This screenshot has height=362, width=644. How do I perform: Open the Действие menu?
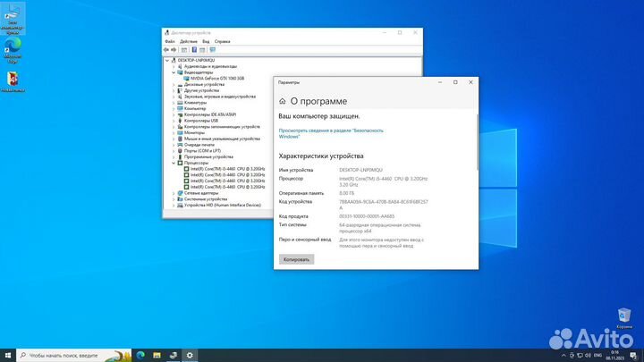point(188,41)
